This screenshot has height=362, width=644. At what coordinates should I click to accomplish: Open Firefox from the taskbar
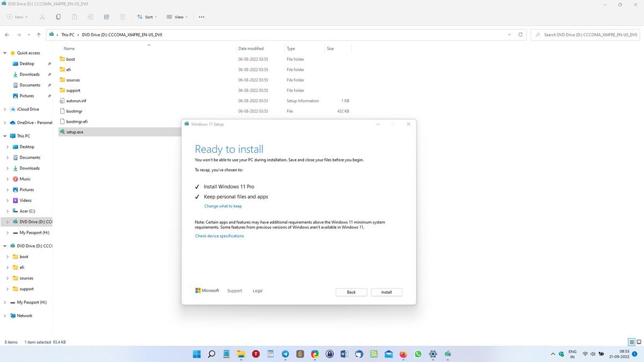coord(403,354)
